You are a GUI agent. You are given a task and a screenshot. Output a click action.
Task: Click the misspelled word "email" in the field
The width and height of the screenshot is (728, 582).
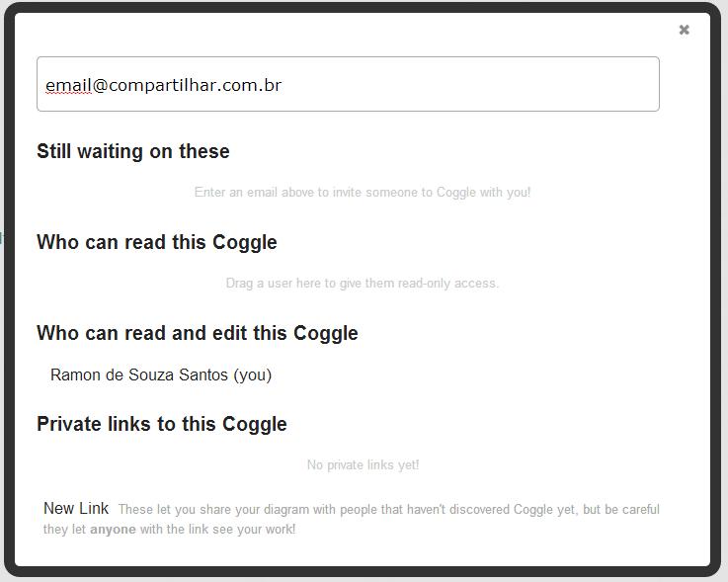[x=68, y=85]
